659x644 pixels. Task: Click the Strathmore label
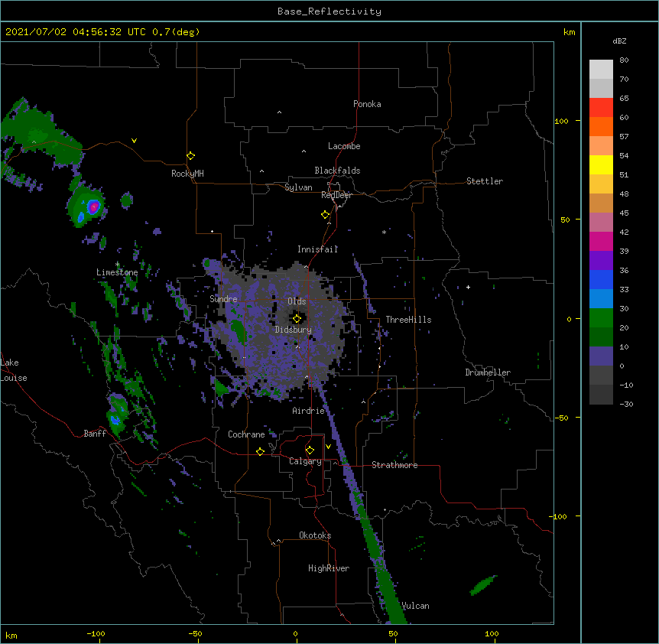394,465
